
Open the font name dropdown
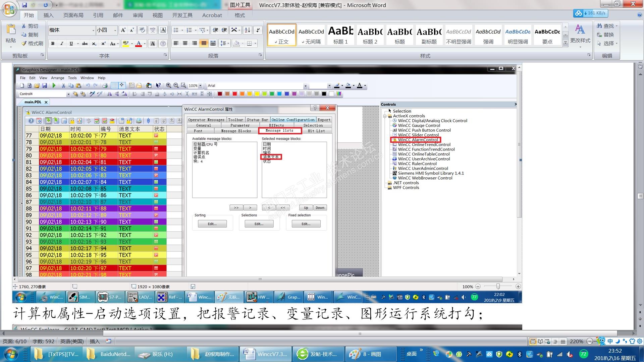(x=93, y=30)
